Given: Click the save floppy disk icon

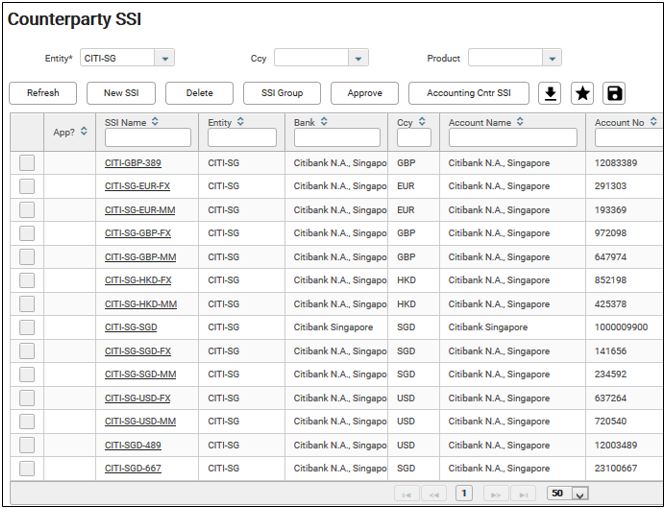Looking at the screenshot, I should coord(614,93).
